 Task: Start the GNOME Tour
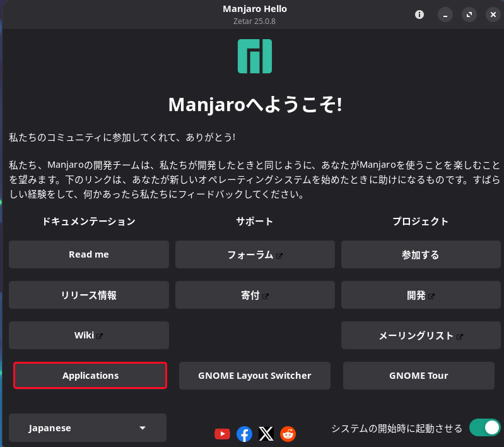tap(418, 376)
